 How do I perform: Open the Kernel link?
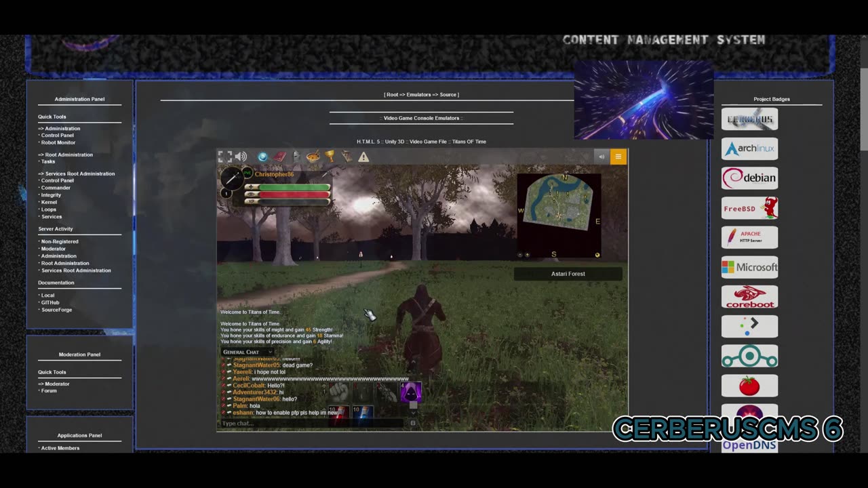click(x=49, y=202)
